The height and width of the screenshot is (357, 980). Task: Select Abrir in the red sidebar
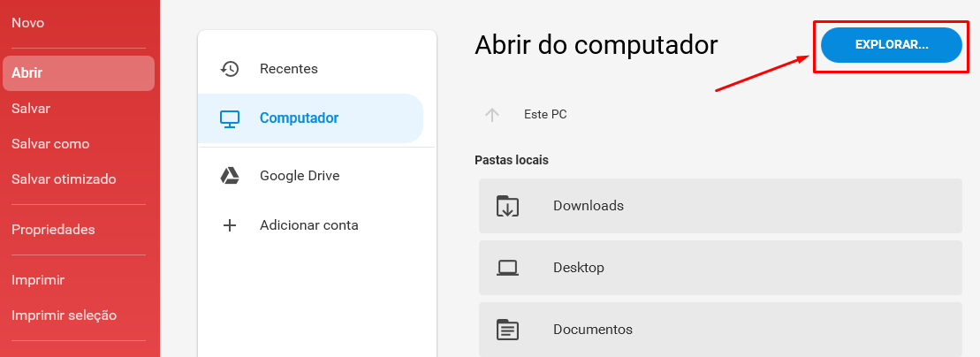coord(79,73)
